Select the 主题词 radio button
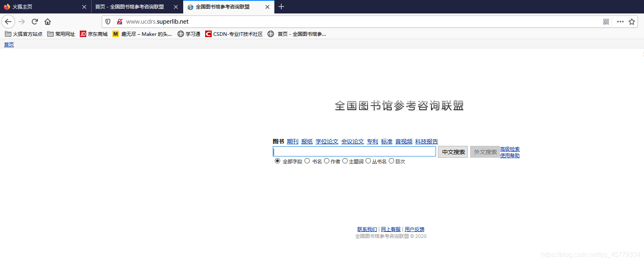The image size is (644, 262). point(345,161)
